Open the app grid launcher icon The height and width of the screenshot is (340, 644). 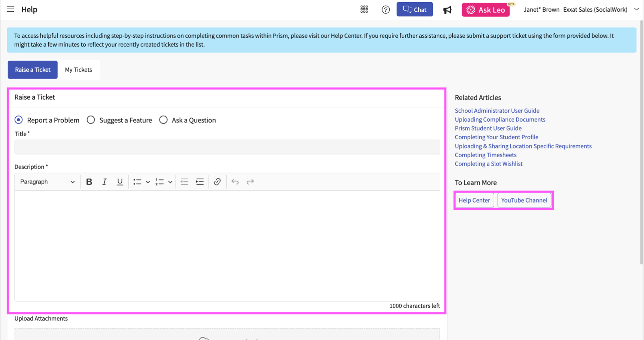click(x=364, y=9)
